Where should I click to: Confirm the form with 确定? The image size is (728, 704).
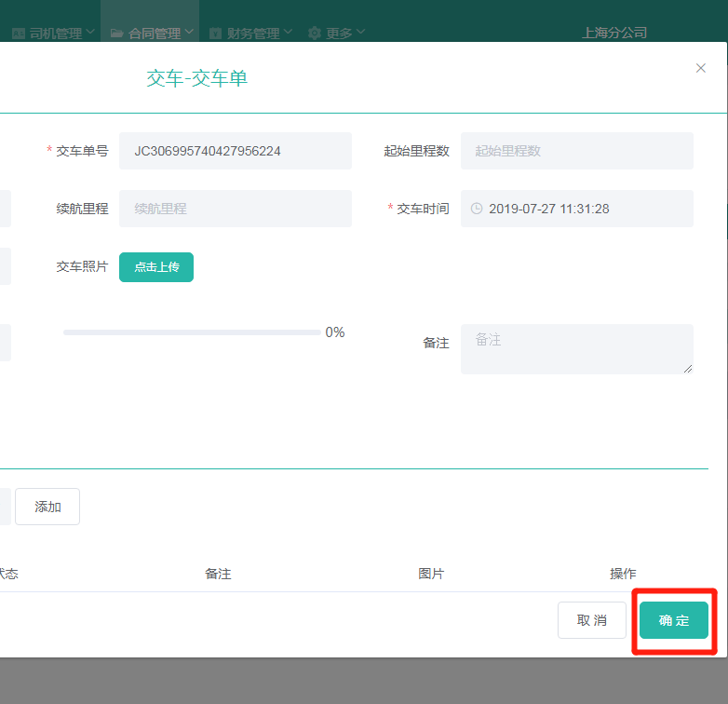(x=674, y=620)
